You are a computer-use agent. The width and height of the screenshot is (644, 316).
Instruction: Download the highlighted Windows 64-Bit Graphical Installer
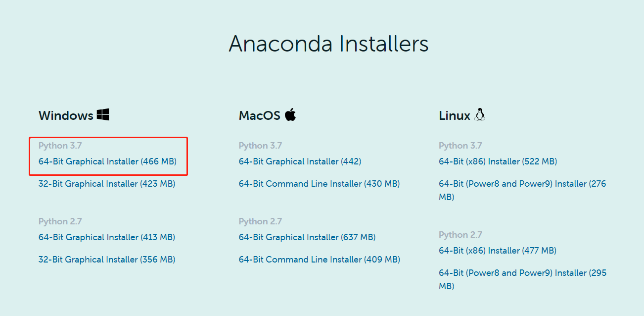click(107, 161)
